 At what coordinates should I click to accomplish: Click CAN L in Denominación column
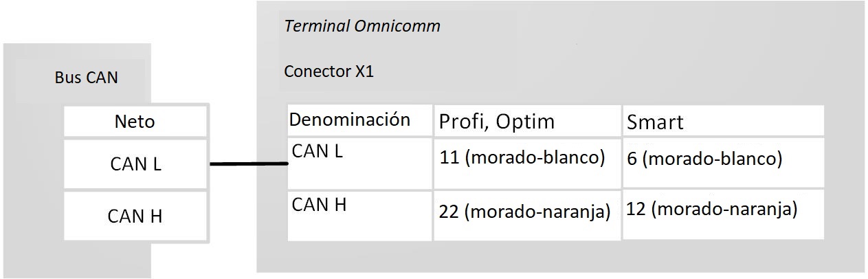[317, 151]
